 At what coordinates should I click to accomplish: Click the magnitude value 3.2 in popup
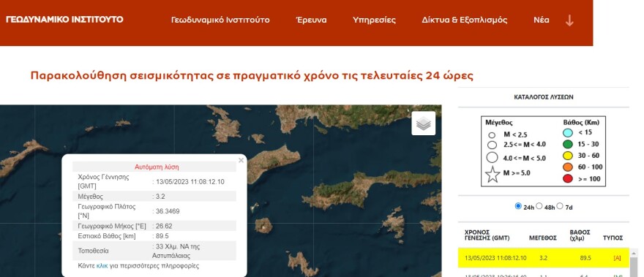[160, 197]
